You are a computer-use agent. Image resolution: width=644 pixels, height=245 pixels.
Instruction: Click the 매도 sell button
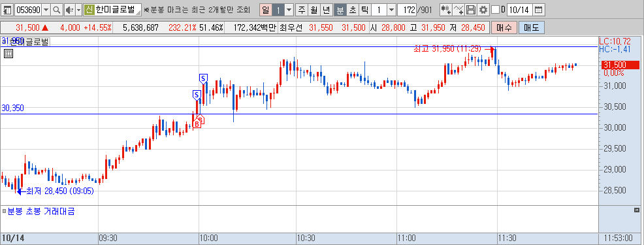[531, 28]
